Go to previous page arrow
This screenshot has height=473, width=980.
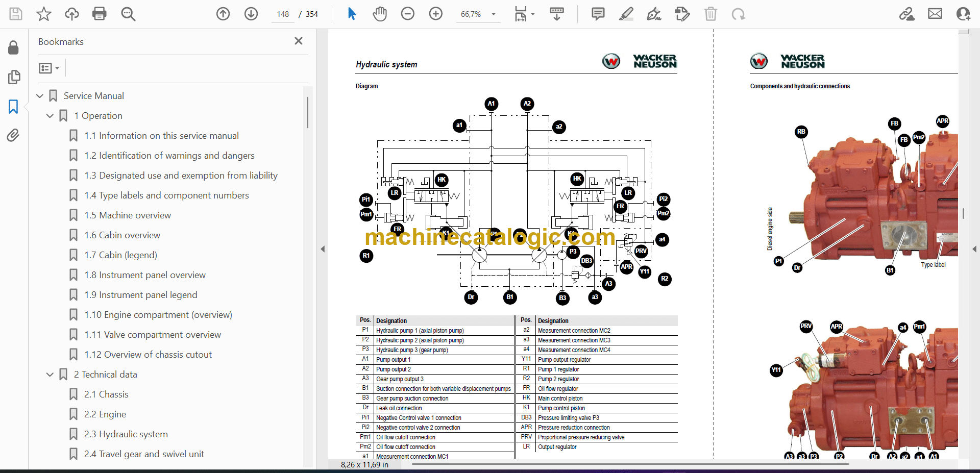click(x=223, y=14)
